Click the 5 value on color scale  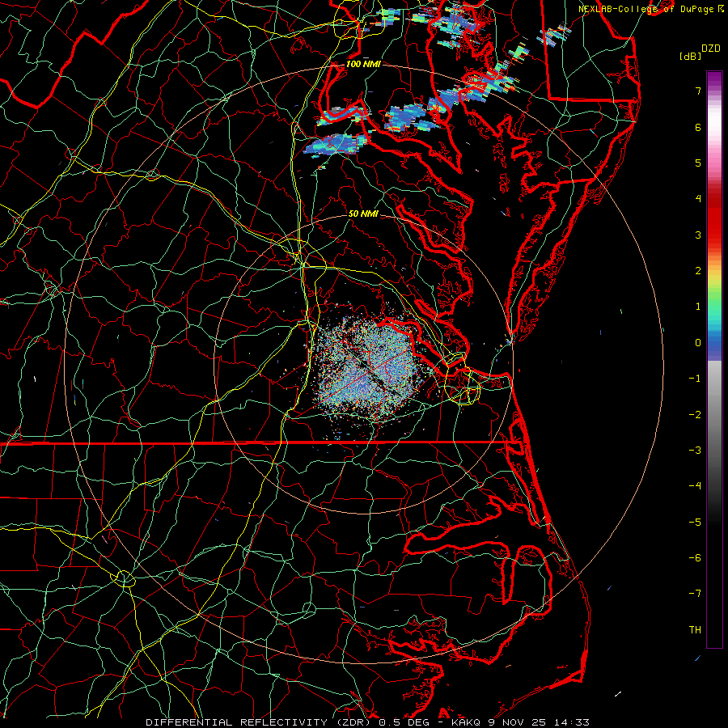[698, 163]
